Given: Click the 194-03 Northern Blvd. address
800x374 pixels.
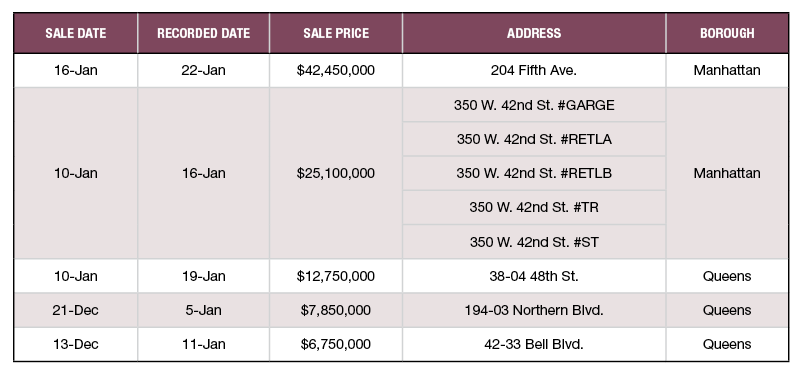Looking at the screenshot, I should click(534, 310).
